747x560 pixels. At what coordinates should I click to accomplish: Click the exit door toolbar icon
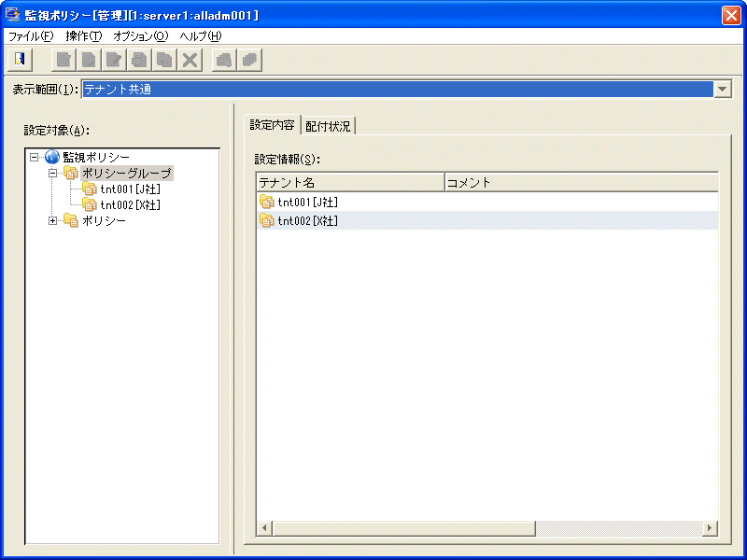click(x=20, y=60)
